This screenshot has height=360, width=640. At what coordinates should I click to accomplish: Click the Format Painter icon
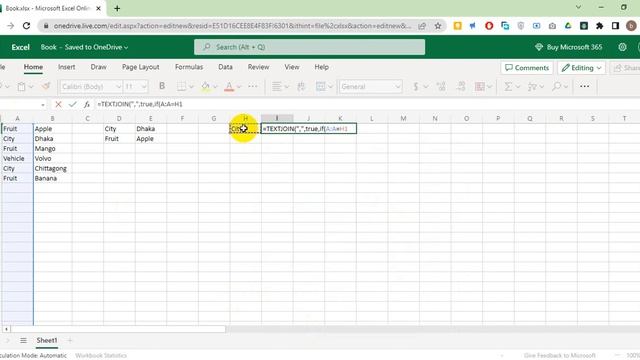pyautogui.click(x=46, y=86)
